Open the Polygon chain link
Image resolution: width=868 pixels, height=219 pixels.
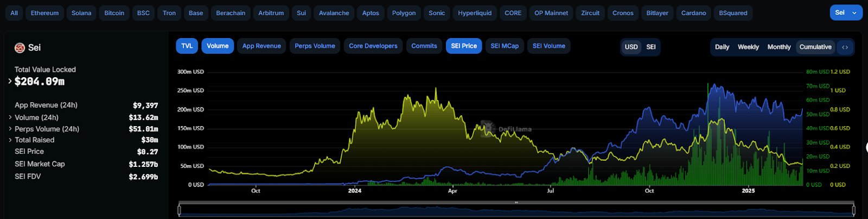(x=404, y=13)
